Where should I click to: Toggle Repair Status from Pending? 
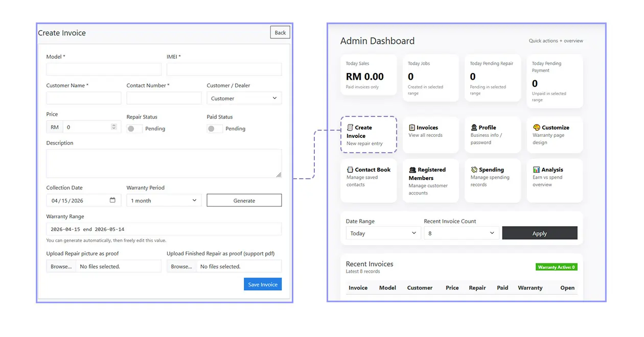tap(134, 129)
